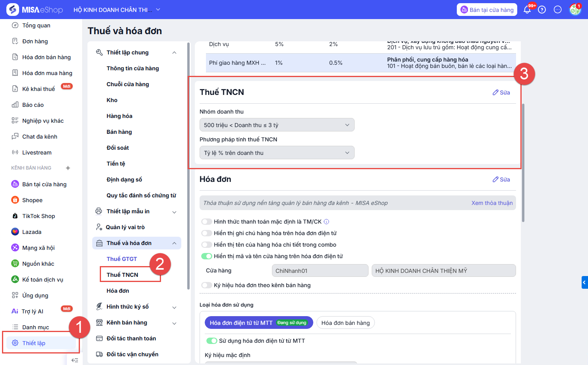The width and height of the screenshot is (588, 365).
Task: Open the Shopee sales channel
Action: pos(32,200)
